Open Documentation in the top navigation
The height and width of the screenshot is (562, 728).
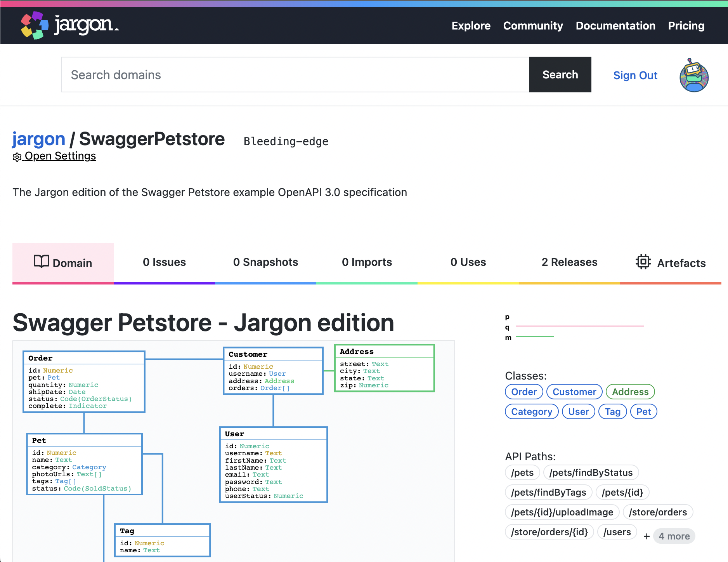(x=615, y=26)
